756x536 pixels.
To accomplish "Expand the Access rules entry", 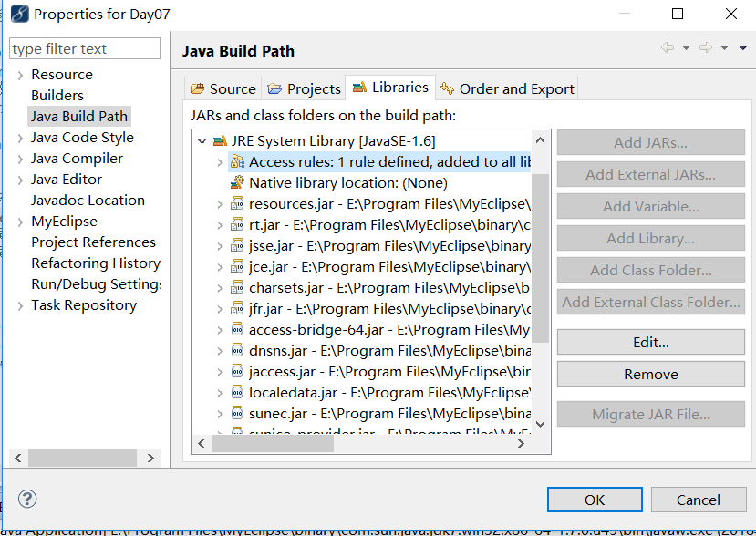I will click(x=220, y=162).
